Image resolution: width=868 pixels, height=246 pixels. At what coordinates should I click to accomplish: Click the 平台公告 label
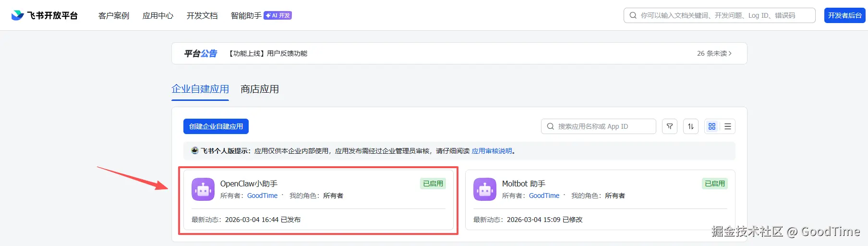click(x=201, y=53)
